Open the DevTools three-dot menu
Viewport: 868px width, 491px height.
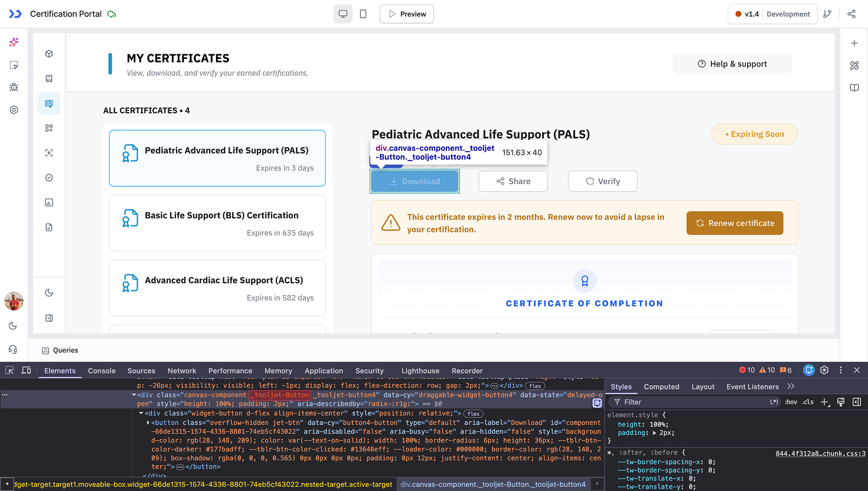coord(841,370)
